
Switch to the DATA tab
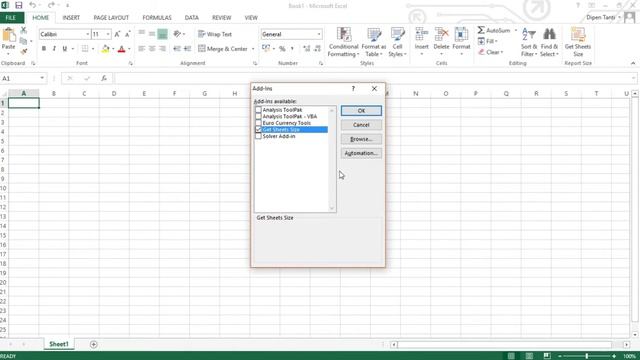tap(191, 18)
